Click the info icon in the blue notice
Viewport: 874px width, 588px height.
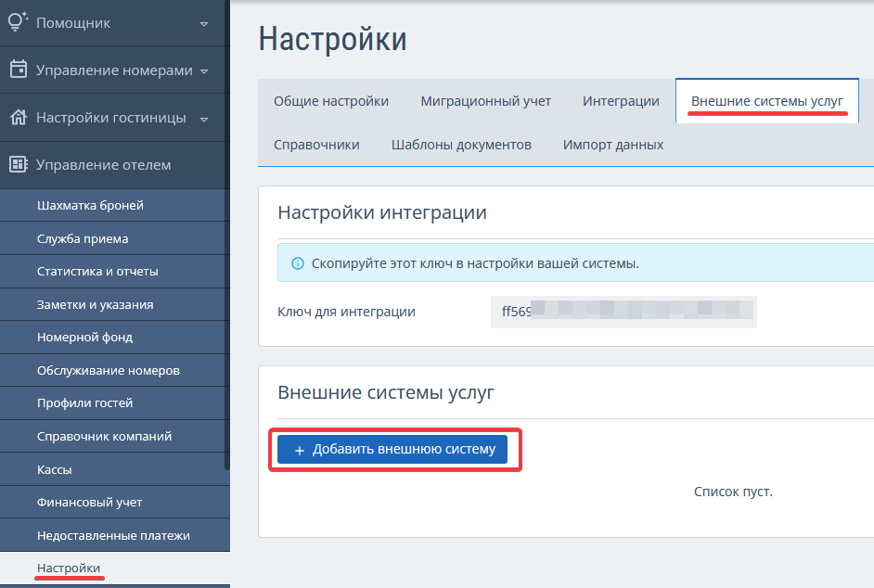click(x=298, y=263)
